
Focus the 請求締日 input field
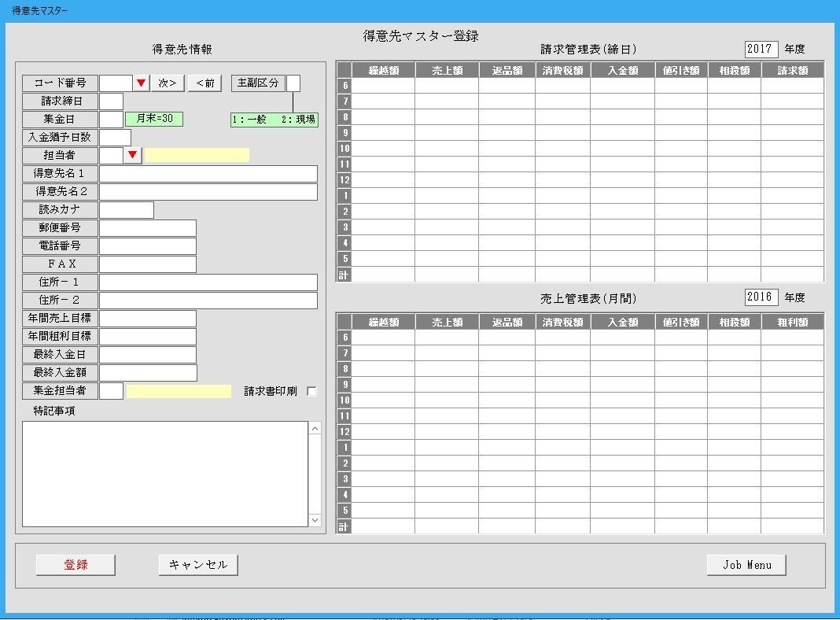click(x=112, y=101)
